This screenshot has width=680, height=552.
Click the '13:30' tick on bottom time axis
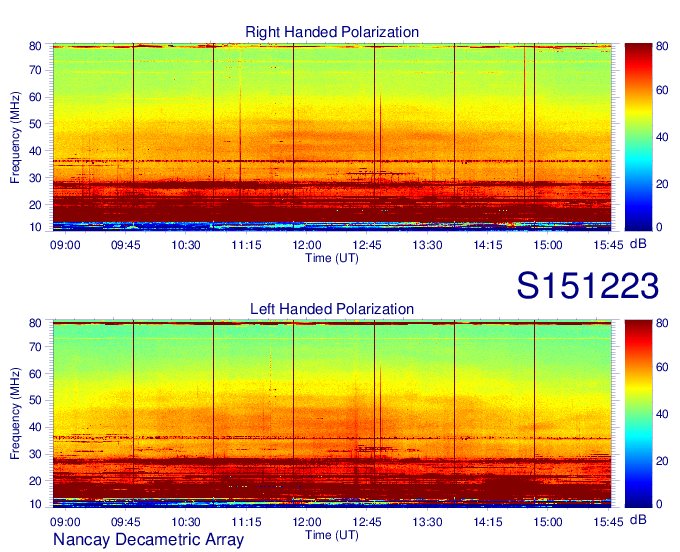coord(427,522)
